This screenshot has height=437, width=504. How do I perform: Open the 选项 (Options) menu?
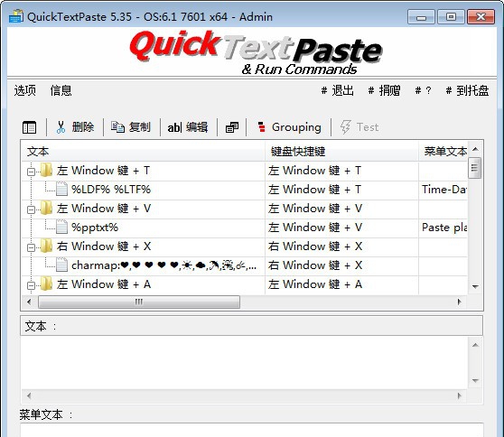point(25,90)
